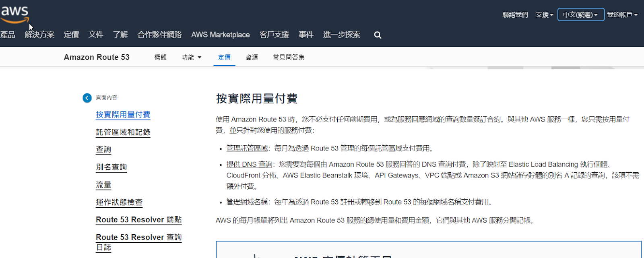Click the 管理網域名稱 underlined link
The width and height of the screenshot is (644, 258).
point(247,202)
